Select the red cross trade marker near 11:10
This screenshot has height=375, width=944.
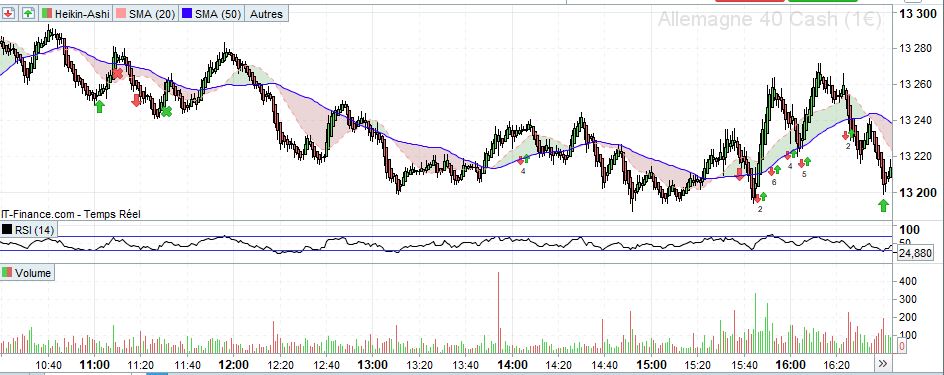118,73
